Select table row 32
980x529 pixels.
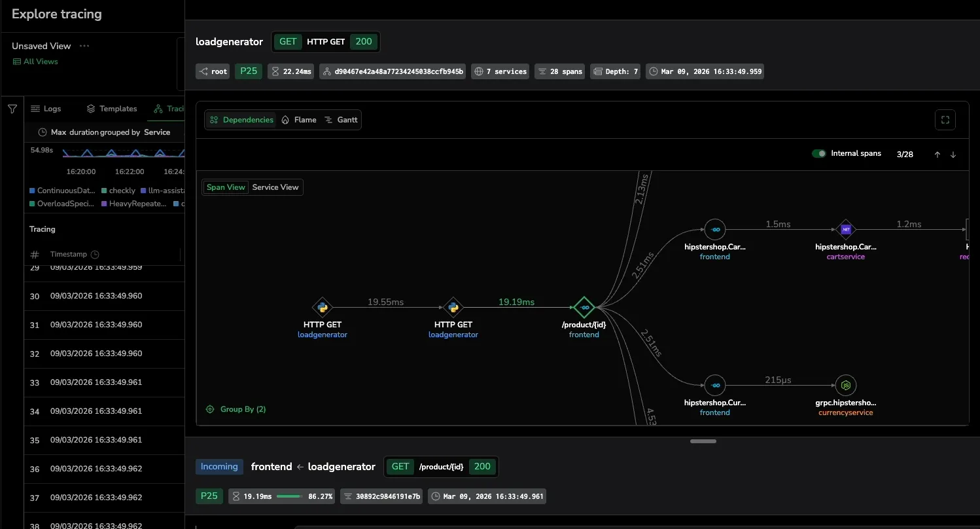[105, 354]
